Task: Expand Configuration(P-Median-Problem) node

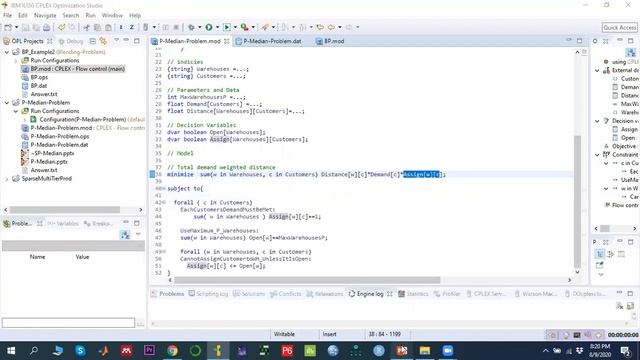Action: coord(24,120)
